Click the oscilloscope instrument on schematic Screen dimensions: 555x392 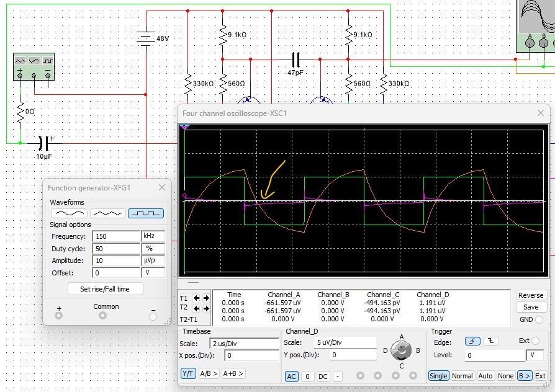(x=536, y=26)
